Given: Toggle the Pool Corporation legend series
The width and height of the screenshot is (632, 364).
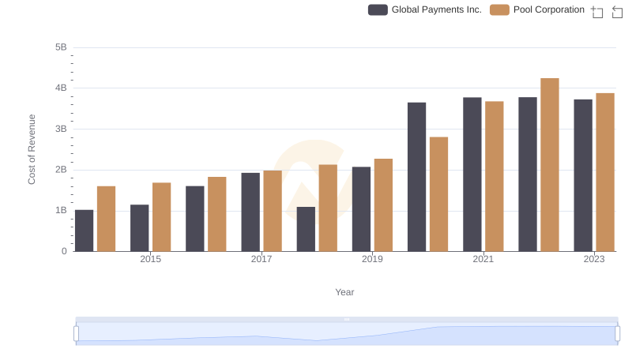Looking at the screenshot, I should pyautogui.click(x=537, y=9).
